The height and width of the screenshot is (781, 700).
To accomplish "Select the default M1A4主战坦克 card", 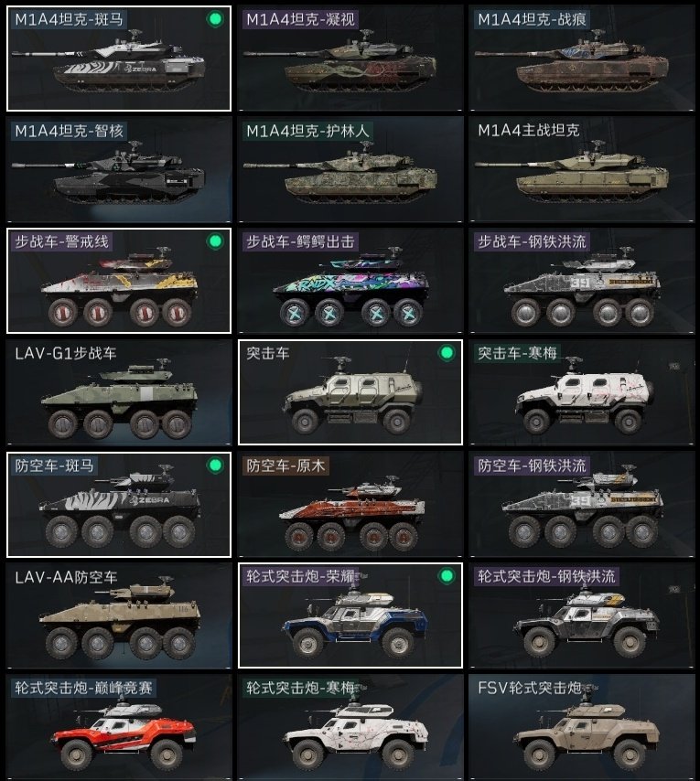I will pos(581,169).
